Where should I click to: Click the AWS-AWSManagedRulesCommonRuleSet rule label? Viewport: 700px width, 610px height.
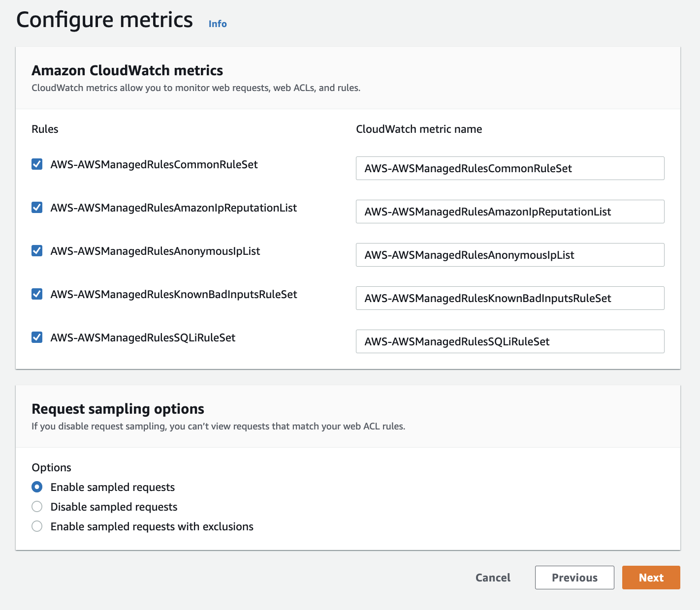[154, 164]
